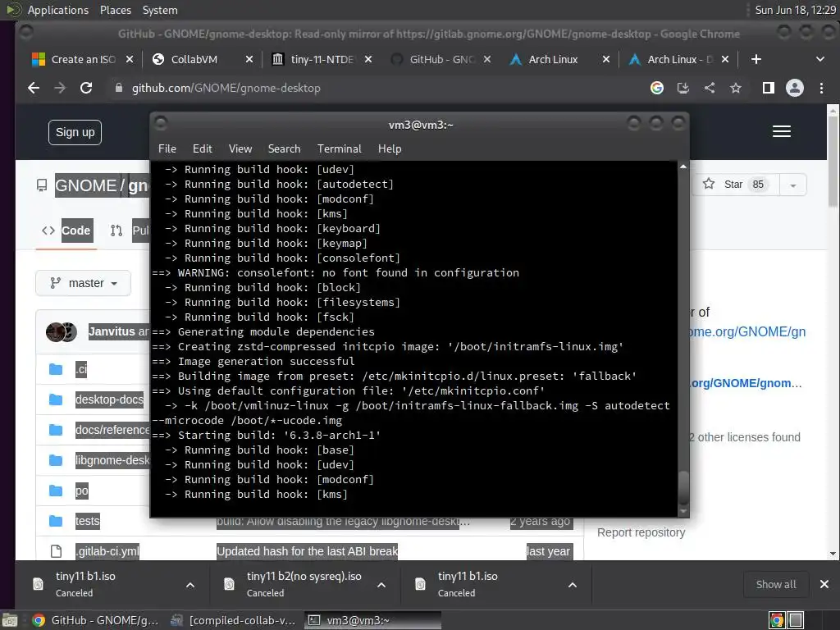Click the install page icon in address bar
The width and height of the screenshot is (840, 630).
tap(683, 88)
